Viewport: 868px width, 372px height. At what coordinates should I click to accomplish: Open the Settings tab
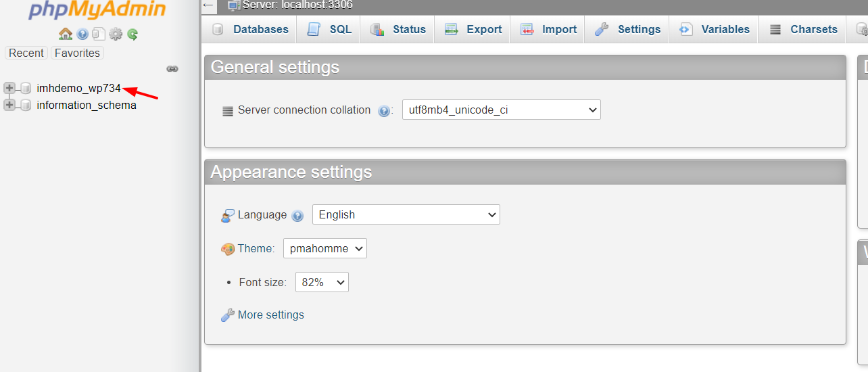[x=627, y=29]
